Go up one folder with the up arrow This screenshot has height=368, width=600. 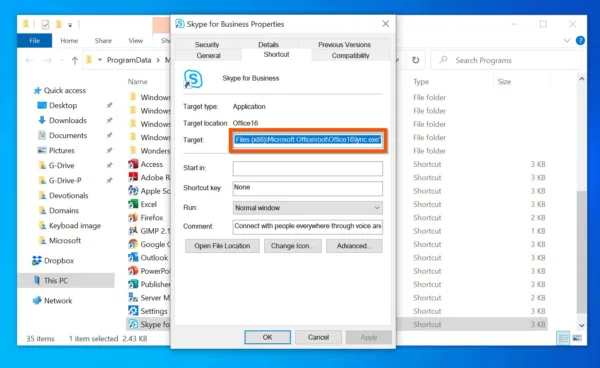75,60
